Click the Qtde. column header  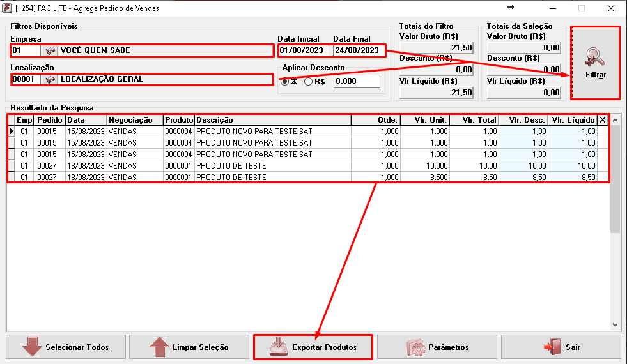(376, 120)
